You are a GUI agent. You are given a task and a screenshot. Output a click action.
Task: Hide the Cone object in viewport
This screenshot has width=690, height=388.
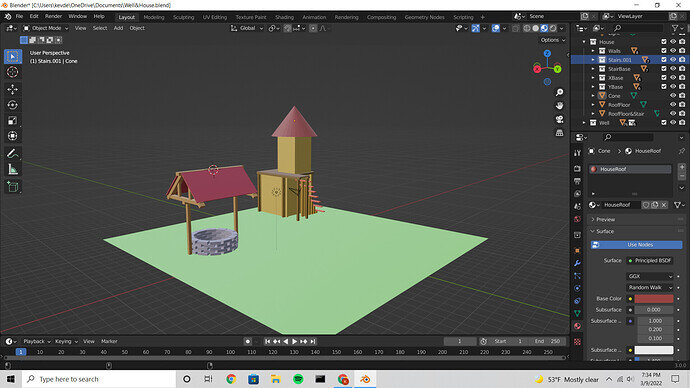[x=673, y=95]
